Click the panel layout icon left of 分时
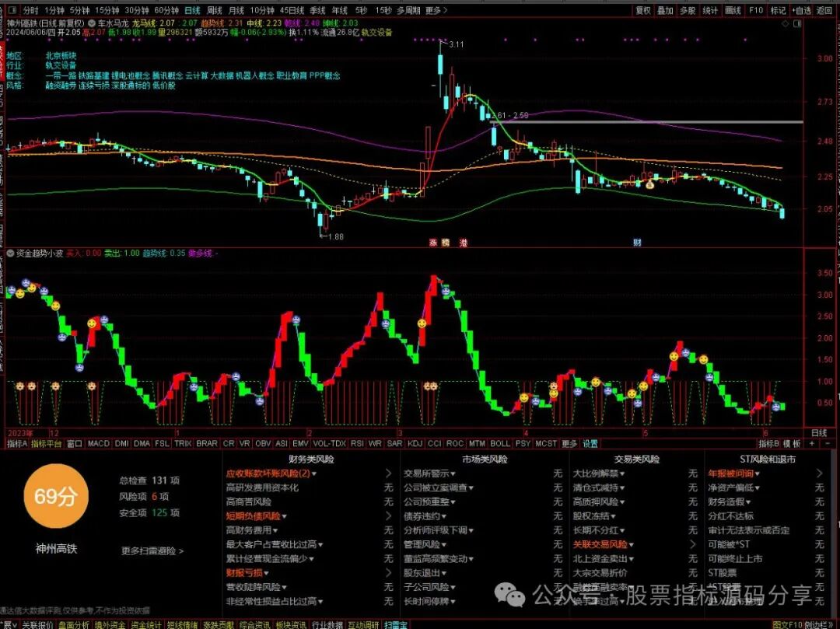The height and width of the screenshot is (629, 840). click(x=12, y=10)
